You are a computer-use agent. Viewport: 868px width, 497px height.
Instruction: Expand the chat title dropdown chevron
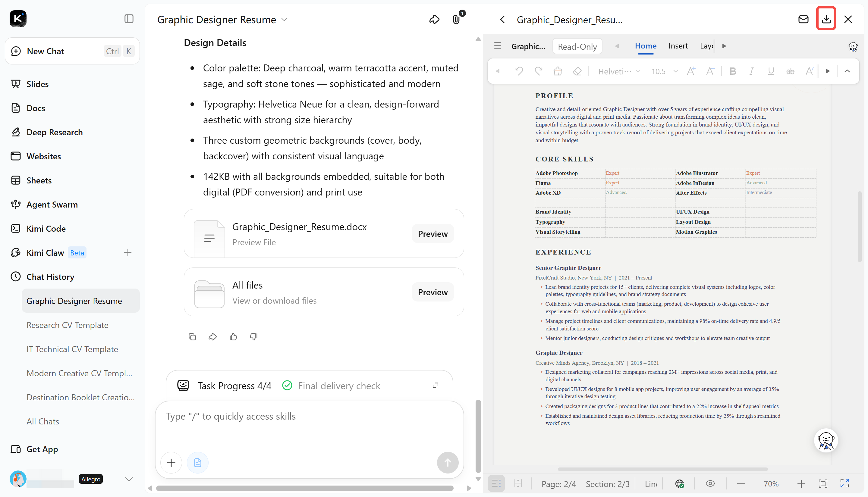click(x=284, y=20)
